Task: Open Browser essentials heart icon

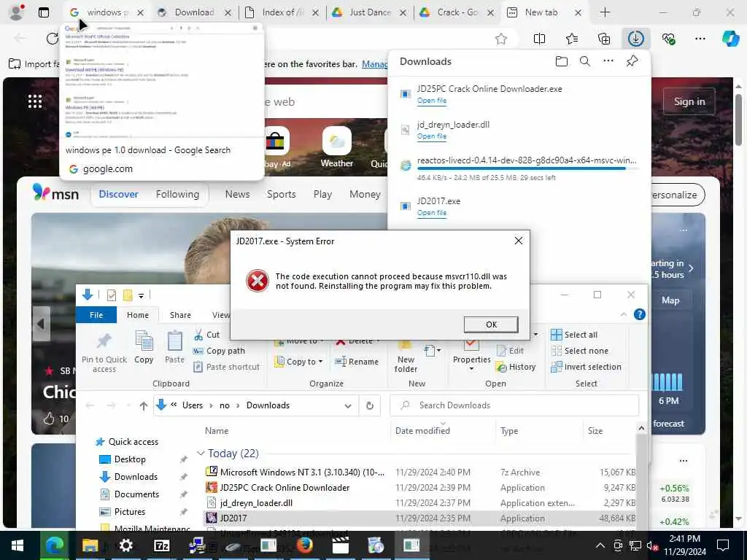Action: (x=668, y=39)
